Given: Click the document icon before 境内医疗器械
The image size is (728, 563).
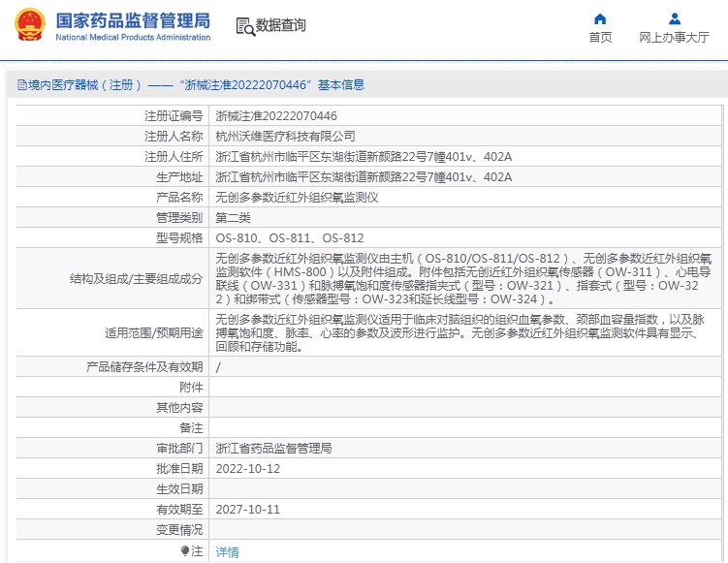Looking at the screenshot, I should (21, 85).
